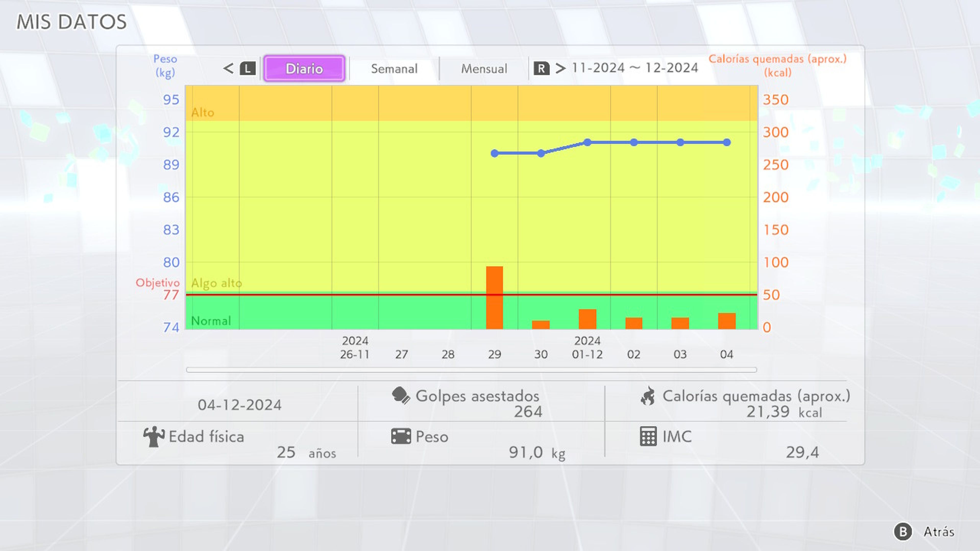The height and width of the screenshot is (551, 980).
Task: Click the B button icon
Action: (903, 531)
